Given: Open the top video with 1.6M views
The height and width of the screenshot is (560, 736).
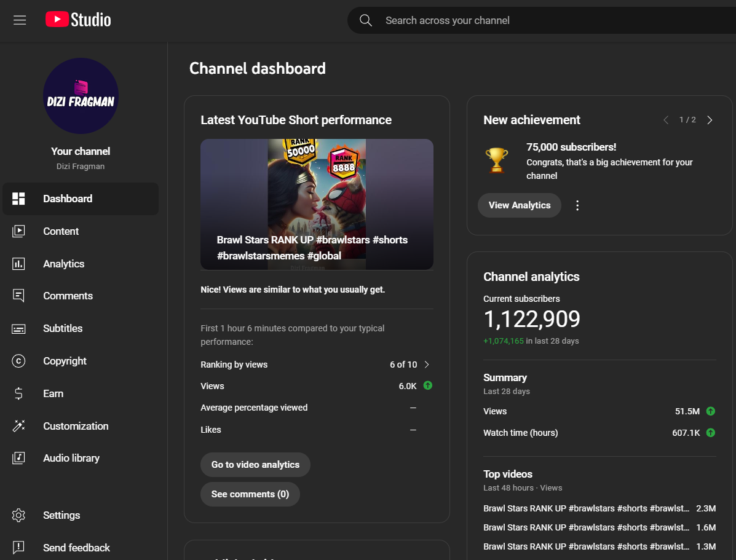Looking at the screenshot, I should [x=599, y=527].
